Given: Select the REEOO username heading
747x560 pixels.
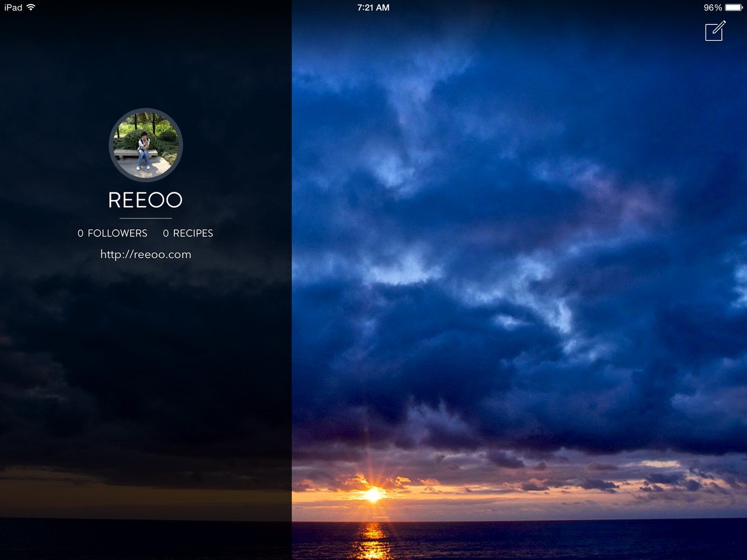Looking at the screenshot, I should tap(145, 200).
